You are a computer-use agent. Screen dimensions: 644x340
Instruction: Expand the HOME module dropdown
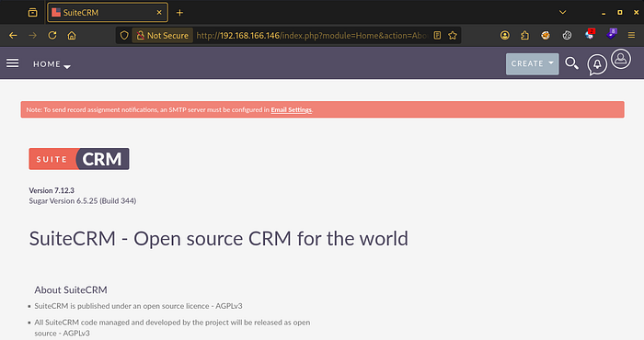[x=52, y=64]
